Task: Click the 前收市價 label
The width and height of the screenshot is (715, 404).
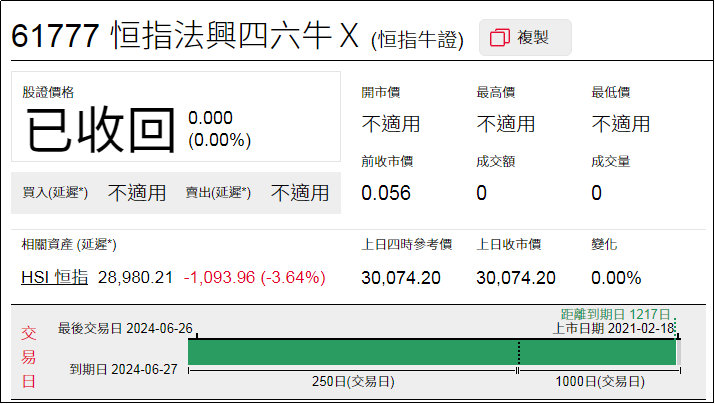Action: [x=387, y=161]
